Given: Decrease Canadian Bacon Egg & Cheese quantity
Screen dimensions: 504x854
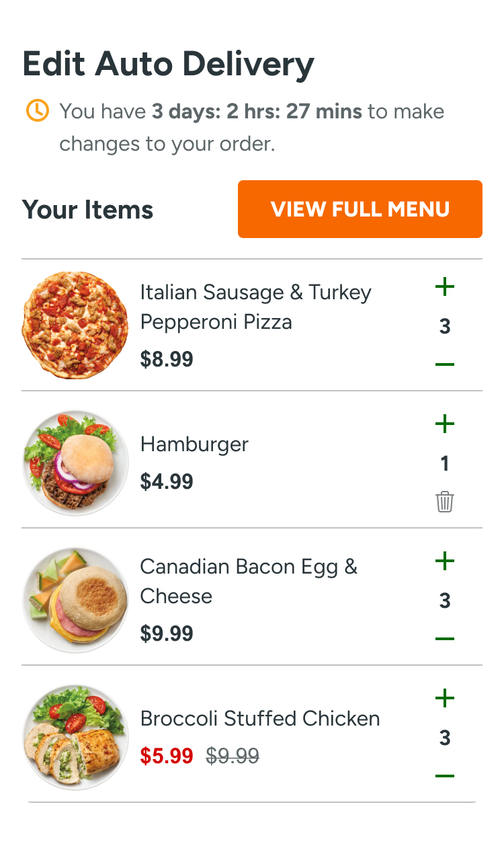Looking at the screenshot, I should pos(445,639).
